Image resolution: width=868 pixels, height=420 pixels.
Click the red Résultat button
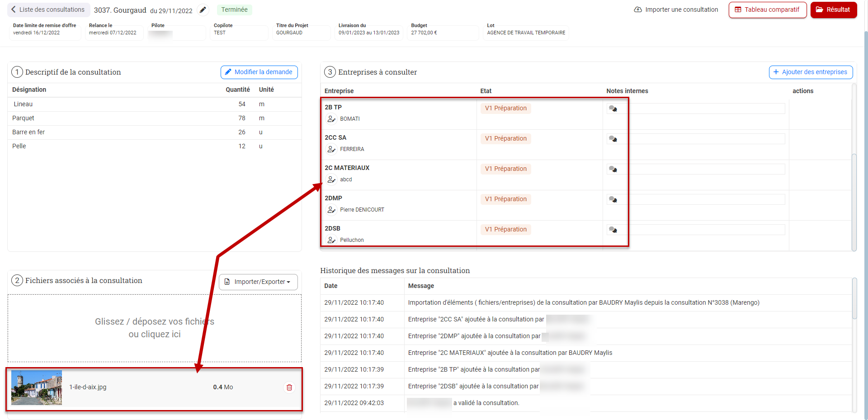[833, 9]
